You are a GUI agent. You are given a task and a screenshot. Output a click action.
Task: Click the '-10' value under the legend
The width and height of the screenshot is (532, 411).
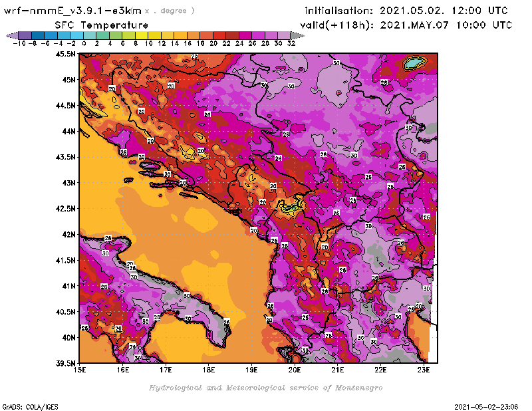tap(19, 43)
